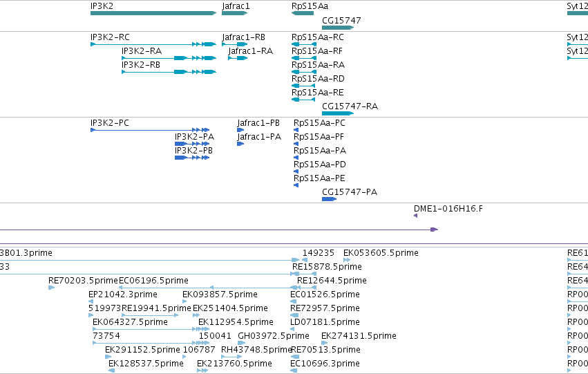
Task: Select protein RpS15Aa-PC
Action: pos(296,130)
